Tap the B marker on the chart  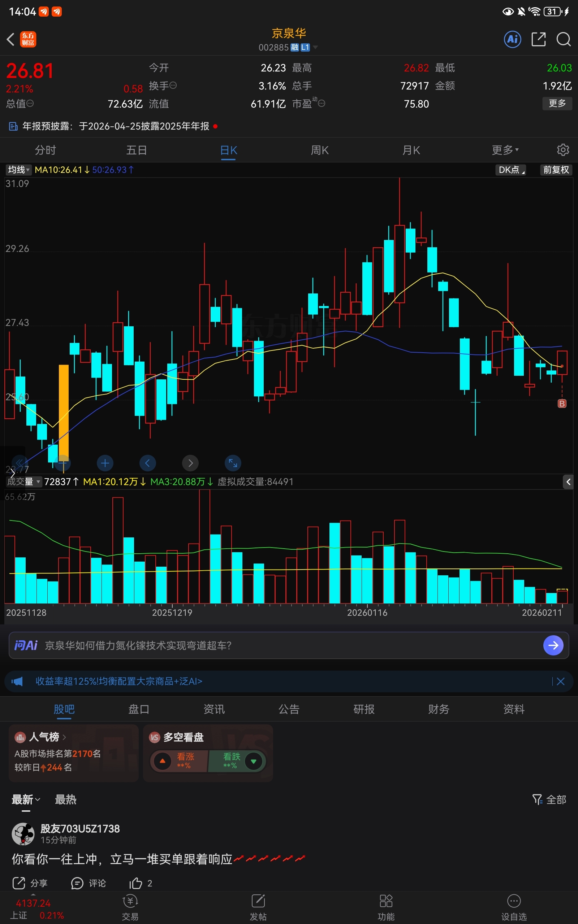(x=561, y=404)
